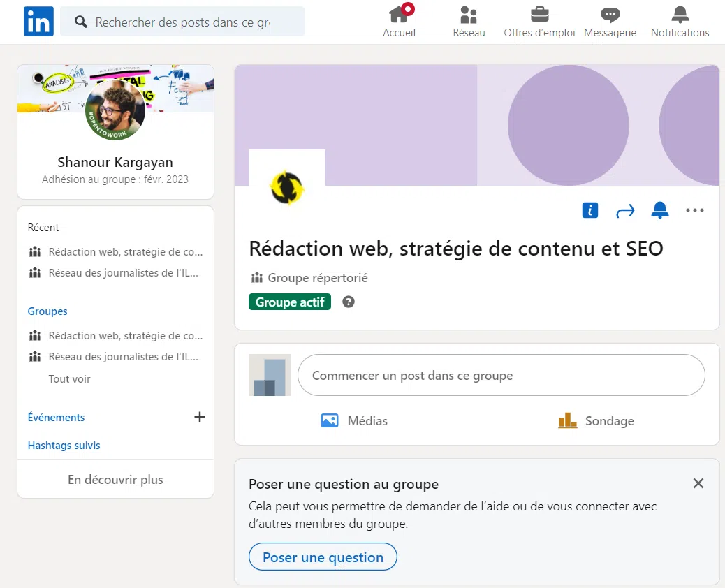
Task: Open the Groupes section link
Action: click(x=47, y=311)
